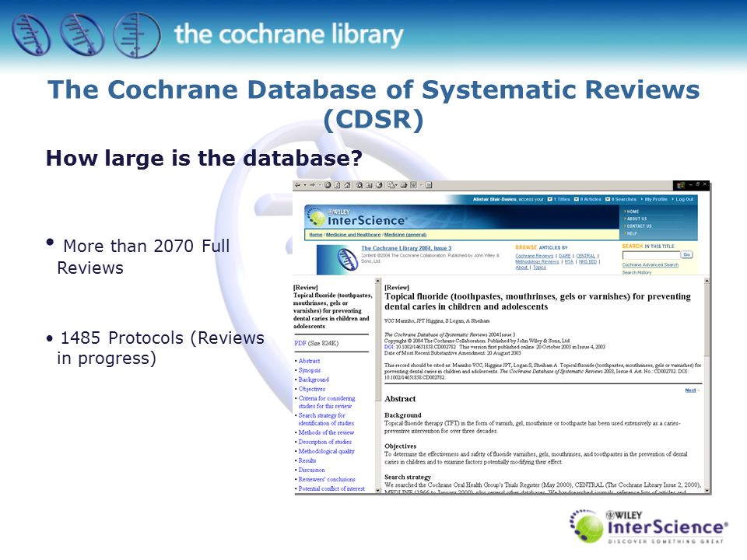The image size is (747, 560).
Task: Click the Home breadcrumb link
Action: pos(316,235)
